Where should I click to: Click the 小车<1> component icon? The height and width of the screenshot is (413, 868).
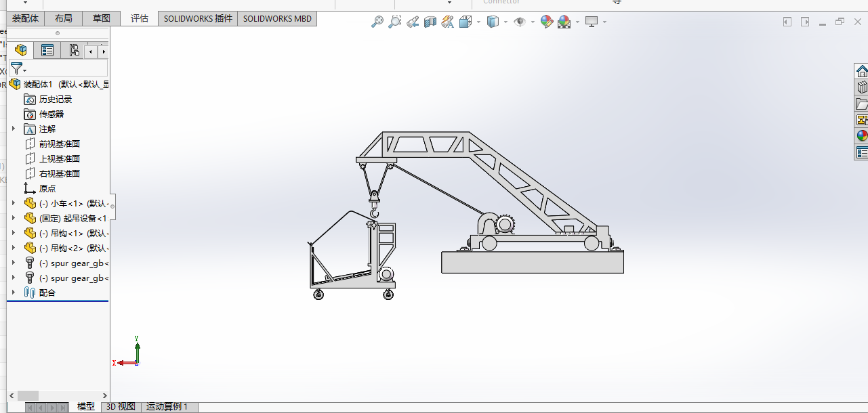pos(30,203)
